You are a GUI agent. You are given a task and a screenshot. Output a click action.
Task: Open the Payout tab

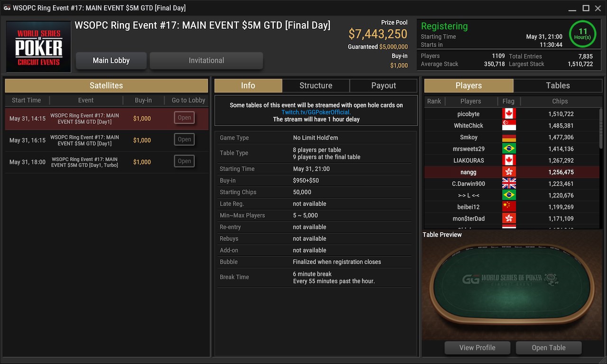tap(384, 85)
